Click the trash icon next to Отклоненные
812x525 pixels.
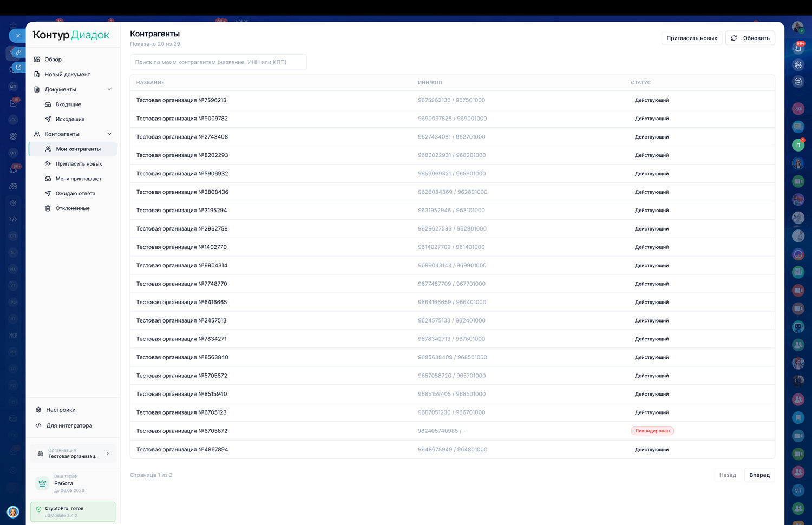point(48,208)
